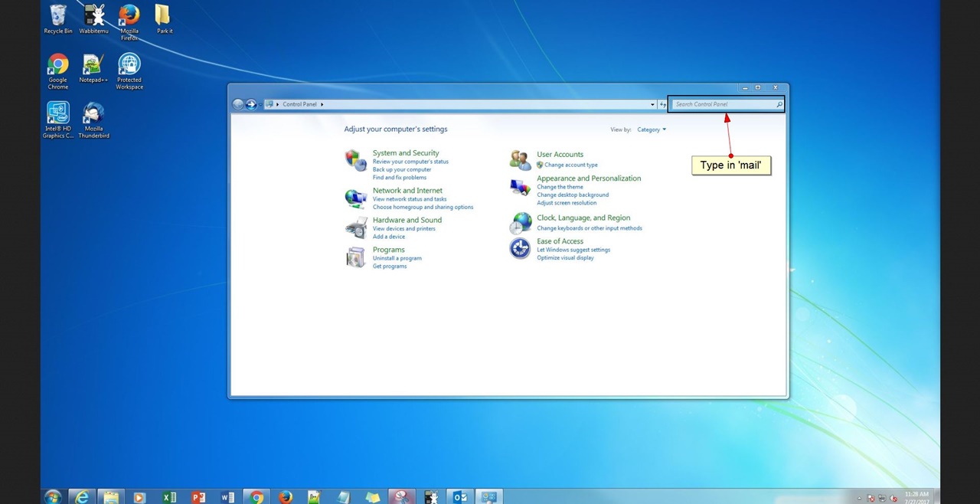Open the View by Category dropdown
The width and height of the screenshot is (980, 504).
click(x=652, y=129)
